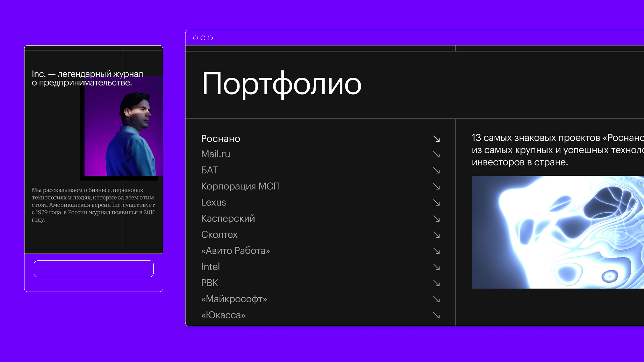Choose Касперский from the project list
This screenshot has height=362, width=644.
pyautogui.click(x=228, y=219)
